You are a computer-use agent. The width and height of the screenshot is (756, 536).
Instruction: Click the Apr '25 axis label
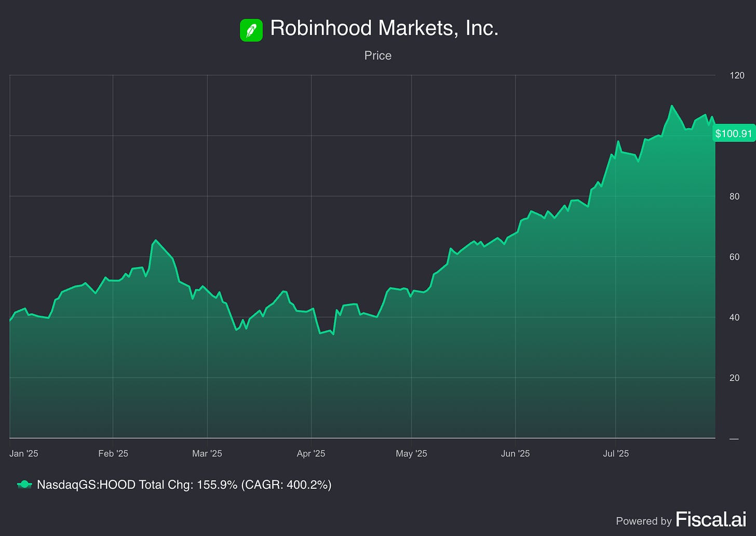pos(311,453)
